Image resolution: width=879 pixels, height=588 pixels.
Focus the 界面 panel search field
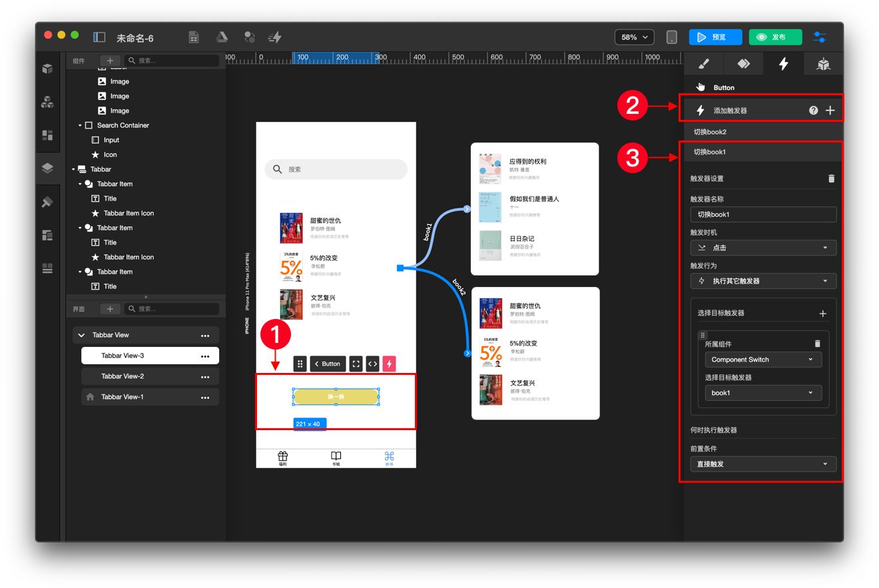click(172, 309)
